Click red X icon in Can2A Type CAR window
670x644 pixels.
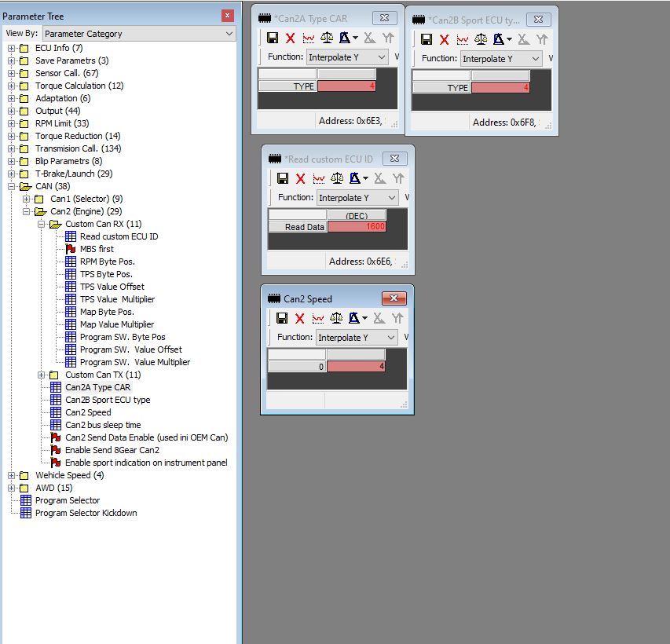click(x=290, y=38)
